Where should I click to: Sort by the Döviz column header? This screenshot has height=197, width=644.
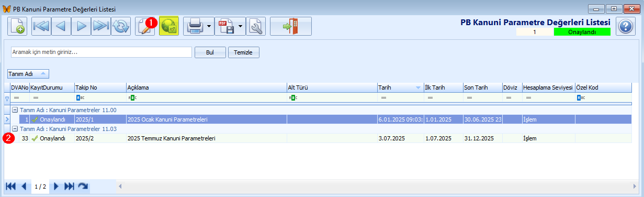click(512, 87)
